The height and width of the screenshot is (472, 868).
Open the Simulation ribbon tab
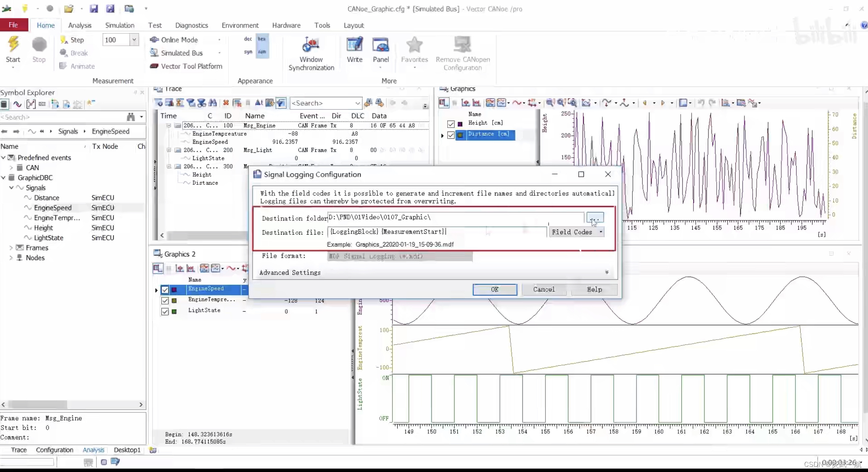[x=119, y=25]
